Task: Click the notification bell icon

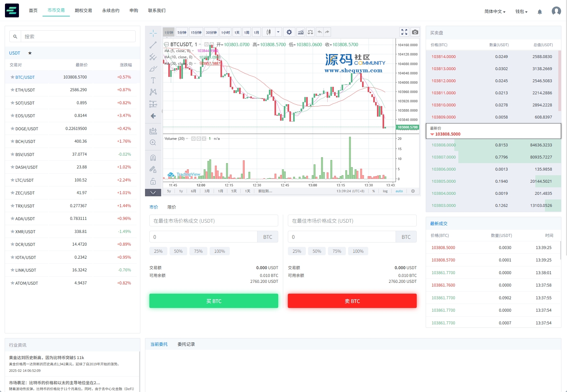Action: [540, 12]
